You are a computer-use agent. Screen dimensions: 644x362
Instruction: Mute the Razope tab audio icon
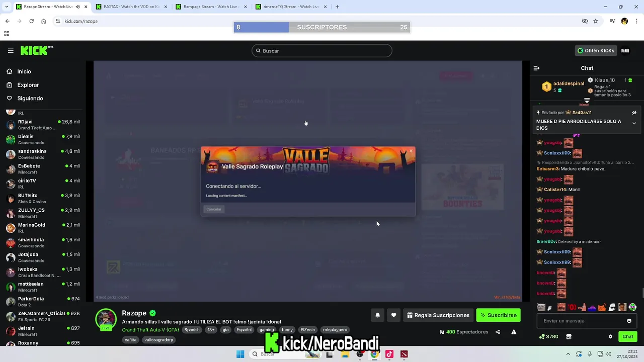tap(77, 7)
